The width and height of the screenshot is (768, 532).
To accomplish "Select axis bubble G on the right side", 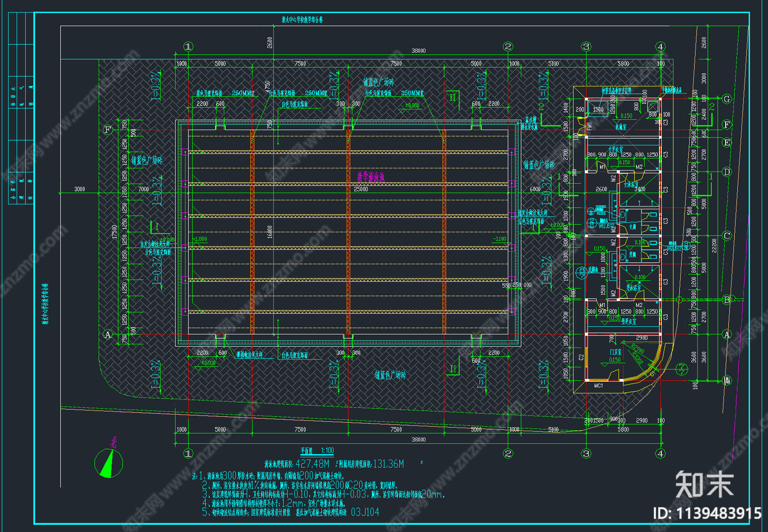I will 727,99.
